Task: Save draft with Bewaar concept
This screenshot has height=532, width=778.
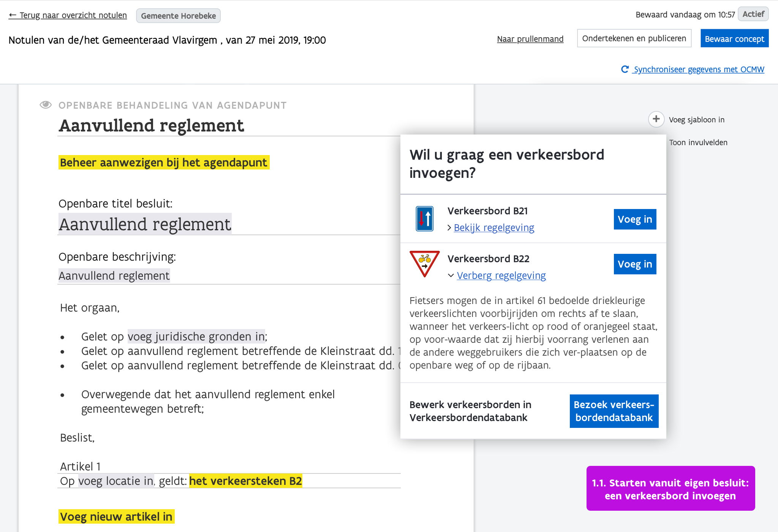Action: coord(734,39)
